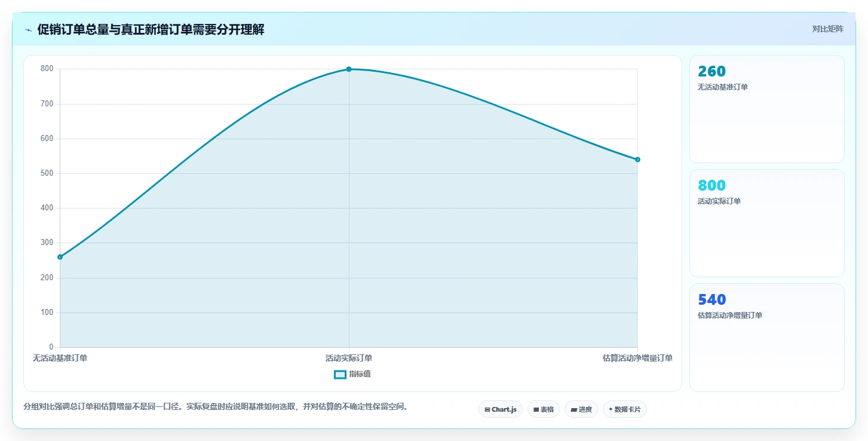Click the 指标值 legend color box
The image size is (868, 441).
tap(340, 374)
